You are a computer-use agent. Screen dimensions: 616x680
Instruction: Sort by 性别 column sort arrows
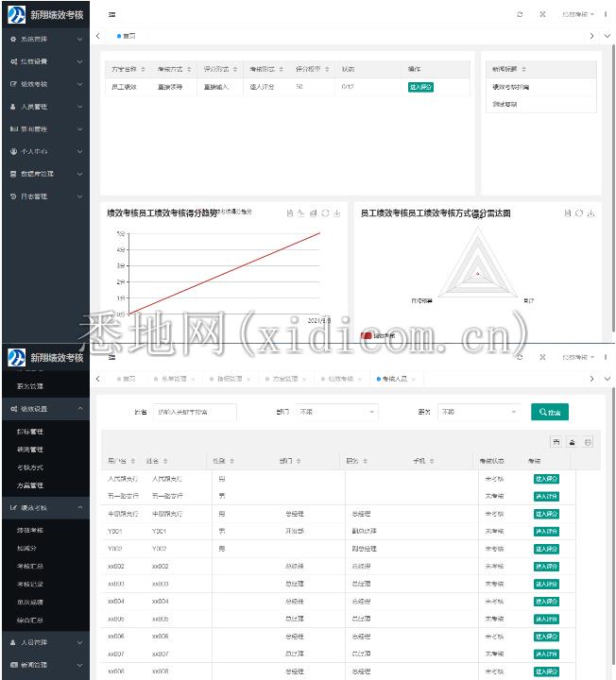tap(232, 461)
